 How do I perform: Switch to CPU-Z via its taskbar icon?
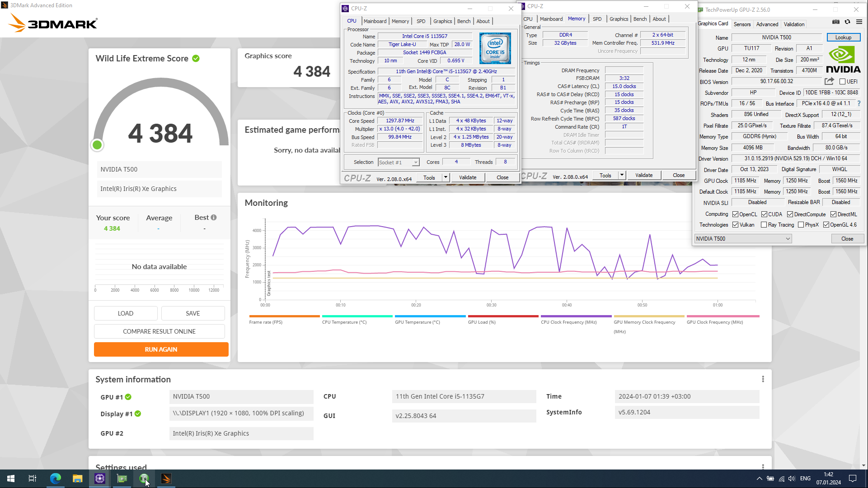point(99,479)
